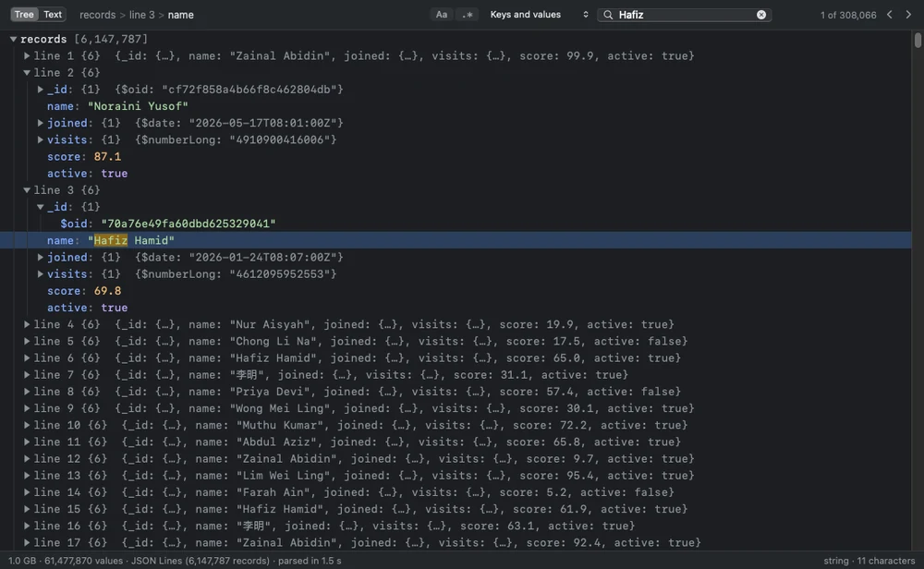924x569 pixels.
Task: Expand line 1 node
Action: pyautogui.click(x=27, y=56)
